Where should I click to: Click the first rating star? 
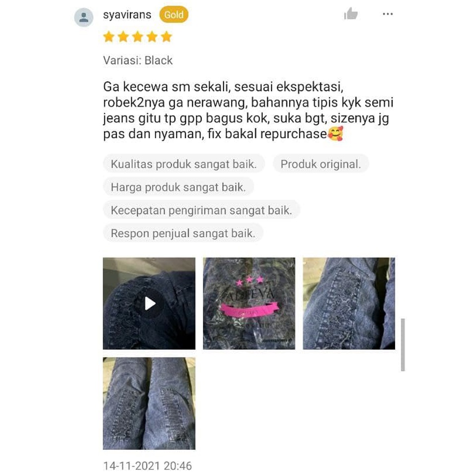(x=109, y=37)
